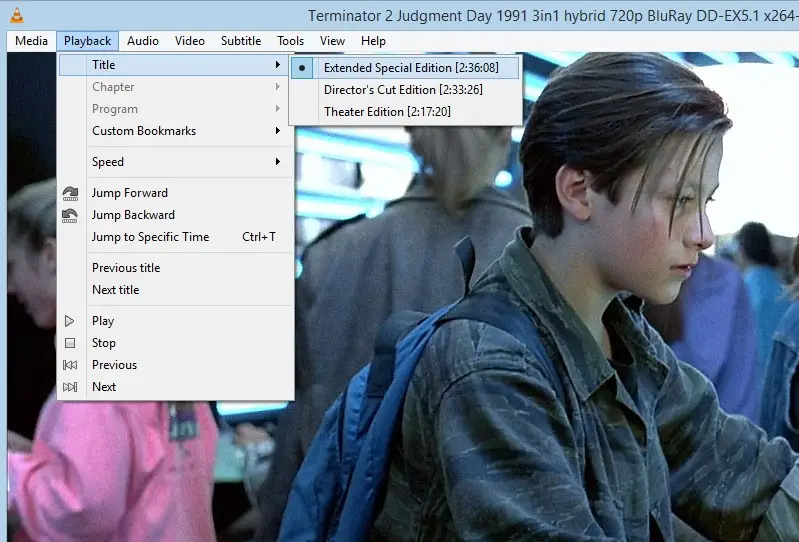799x542 pixels.
Task: Expand the Speed submenu arrow
Action: 278,161
